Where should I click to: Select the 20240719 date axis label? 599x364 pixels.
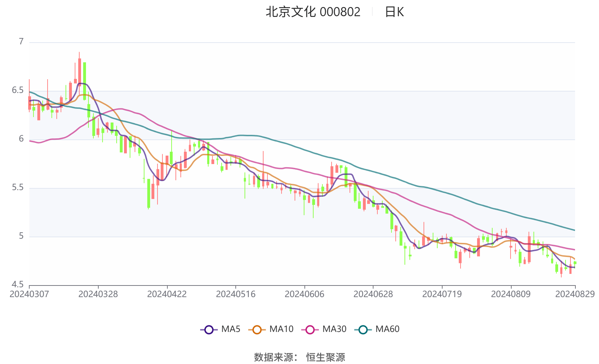pos(442,294)
